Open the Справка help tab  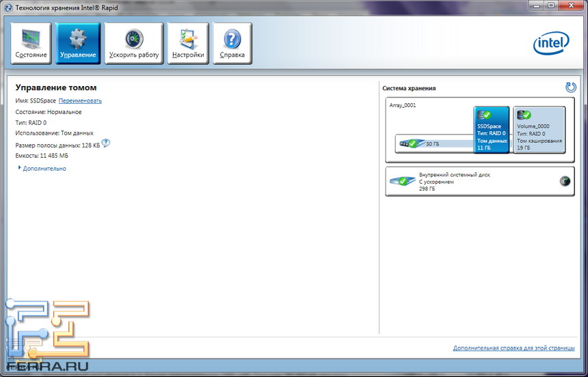pyautogui.click(x=232, y=44)
